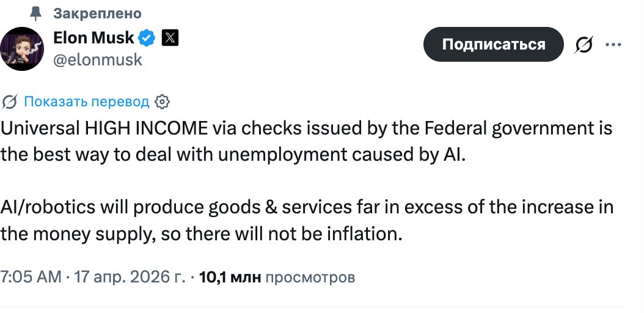Viewport: 644px width, 313px height.
Task: Click the Показать перевод link
Action: 86,101
